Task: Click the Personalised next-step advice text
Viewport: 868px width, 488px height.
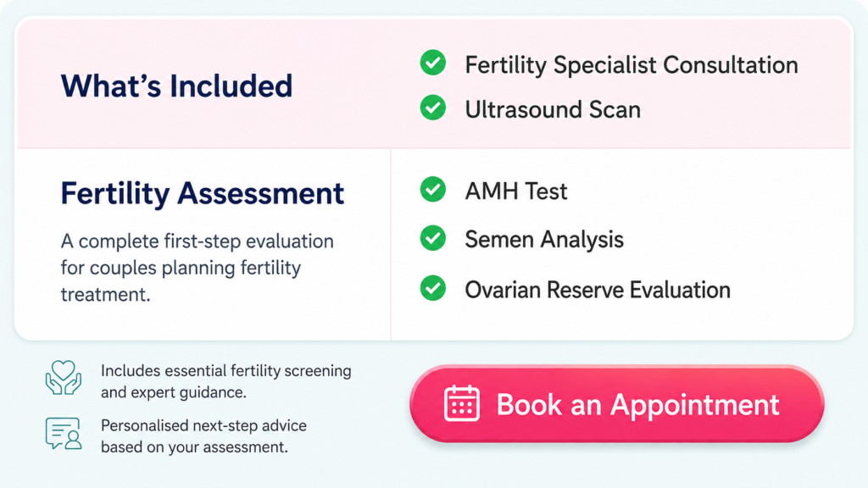Action: pyautogui.click(x=203, y=436)
